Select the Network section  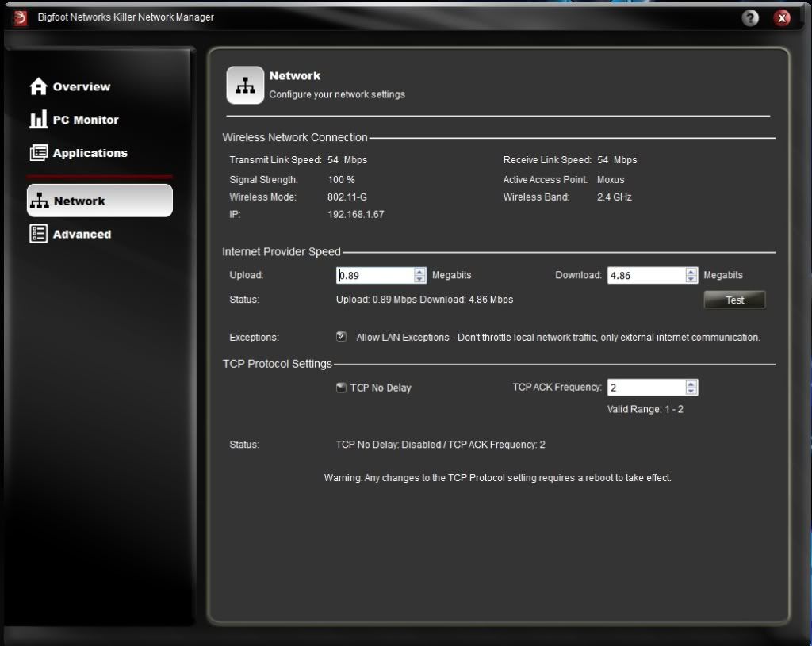coord(99,201)
